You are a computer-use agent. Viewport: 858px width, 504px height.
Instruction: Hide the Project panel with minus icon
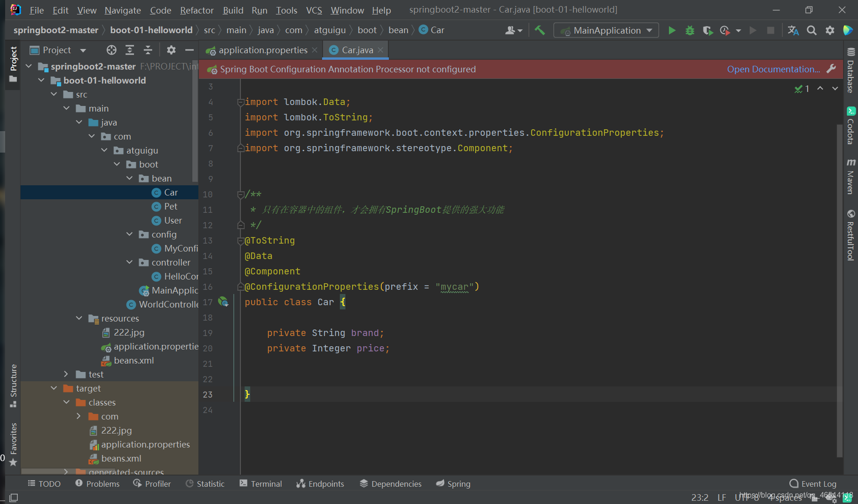(x=189, y=50)
